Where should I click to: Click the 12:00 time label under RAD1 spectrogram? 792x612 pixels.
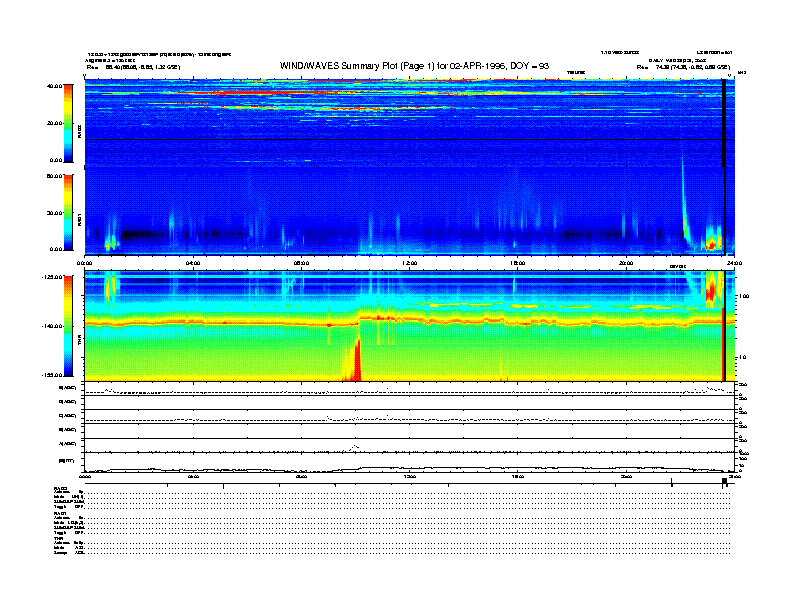pyautogui.click(x=410, y=263)
